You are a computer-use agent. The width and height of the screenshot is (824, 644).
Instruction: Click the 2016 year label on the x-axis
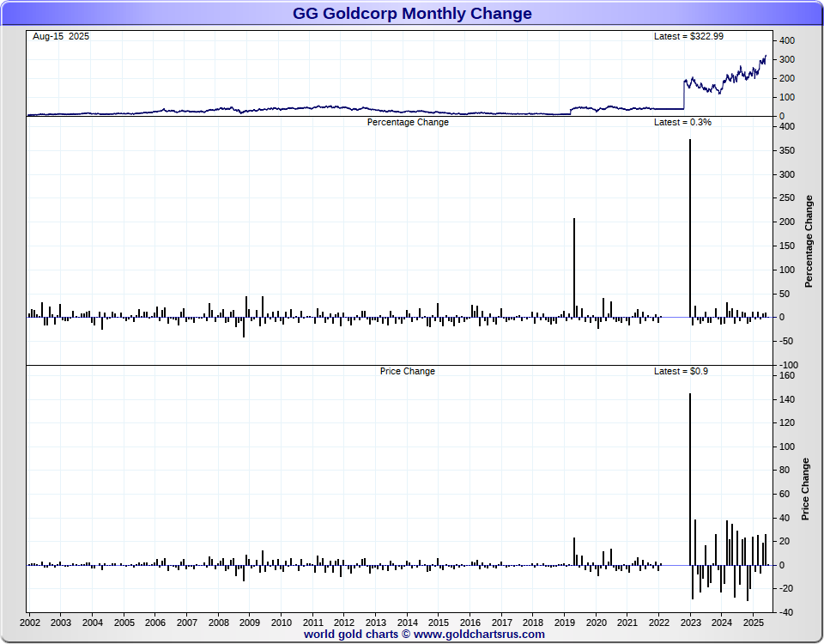tap(470, 623)
